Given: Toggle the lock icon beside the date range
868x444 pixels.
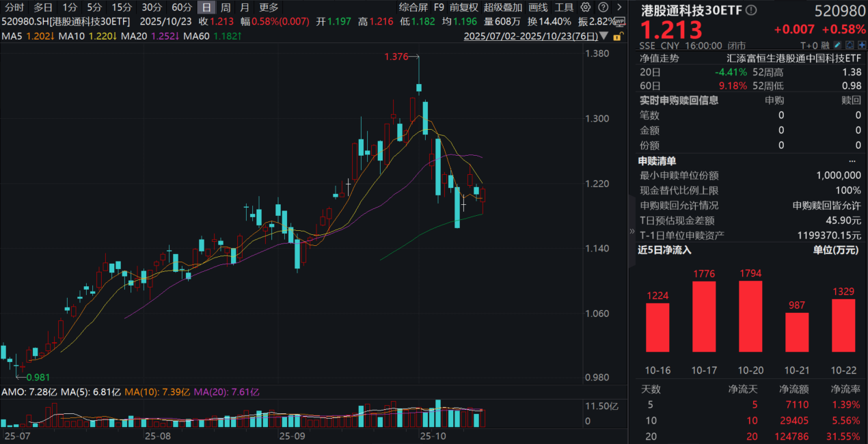Looking at the screenshot, I should pyautogui.click(x=618, y=36).
